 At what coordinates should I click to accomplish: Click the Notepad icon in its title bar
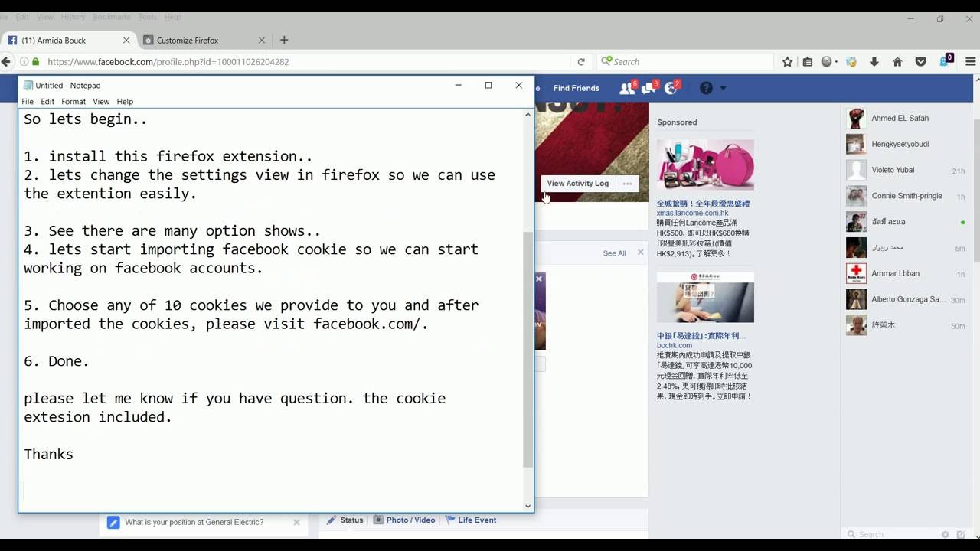coord(28,86)
